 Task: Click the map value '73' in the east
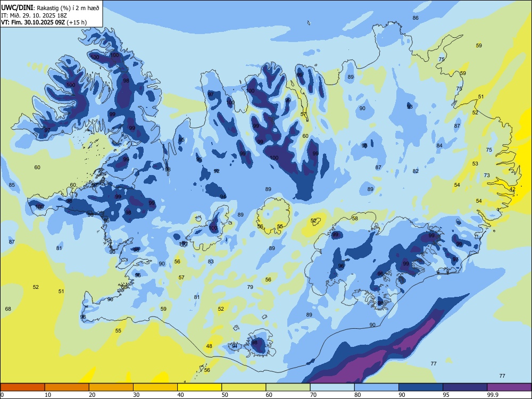click(x=487, y=176)
